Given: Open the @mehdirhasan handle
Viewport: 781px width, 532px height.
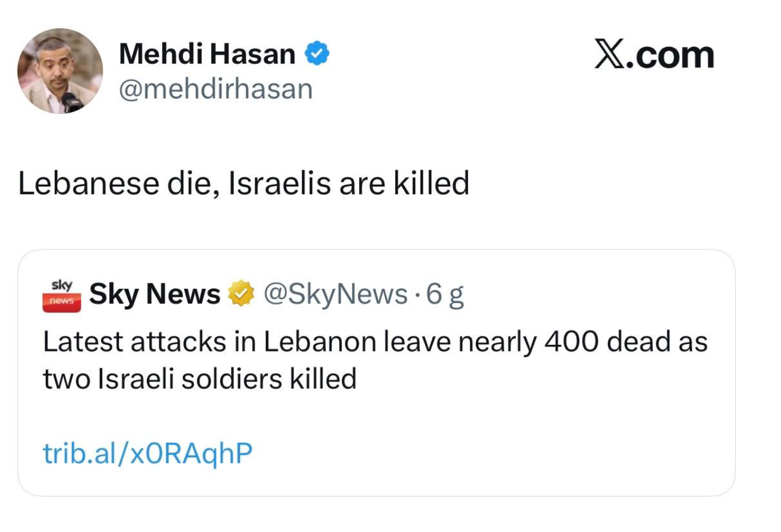Looking at the screenshot, I should pyautogui.click(x=215, y=90).
